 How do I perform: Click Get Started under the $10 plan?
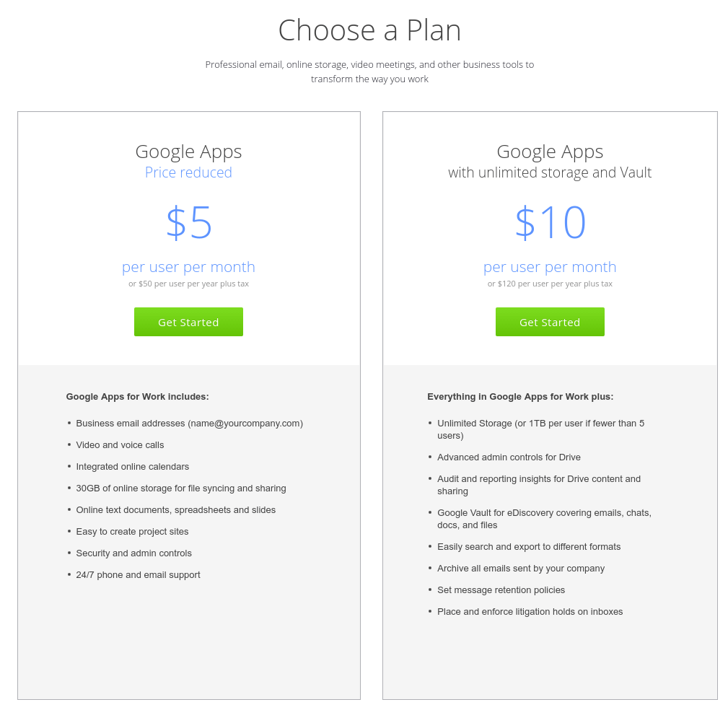(x=550, y=322)
